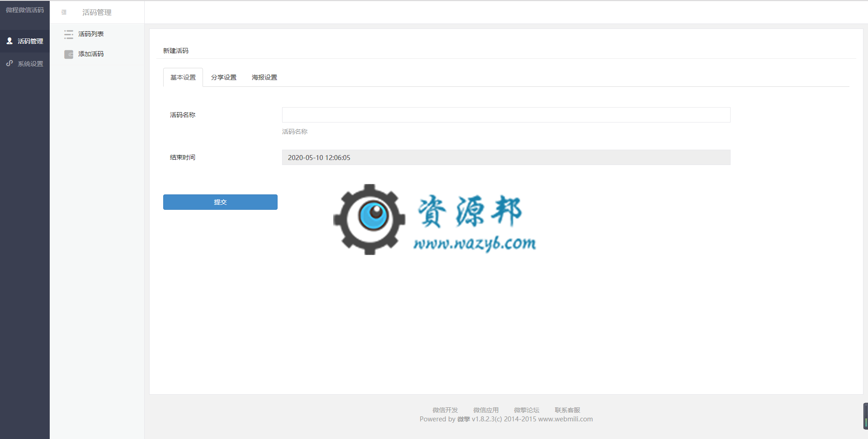Open the 结束时间 date-time field
868x439 pixels.
tap(506, 157)
